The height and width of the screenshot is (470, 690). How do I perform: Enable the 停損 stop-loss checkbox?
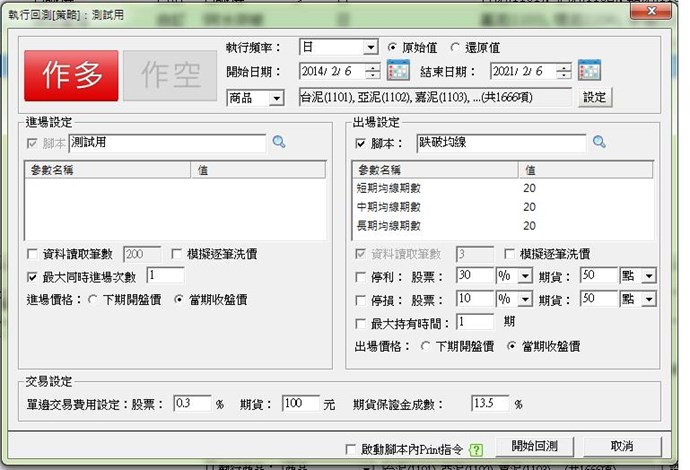(362, 299)
